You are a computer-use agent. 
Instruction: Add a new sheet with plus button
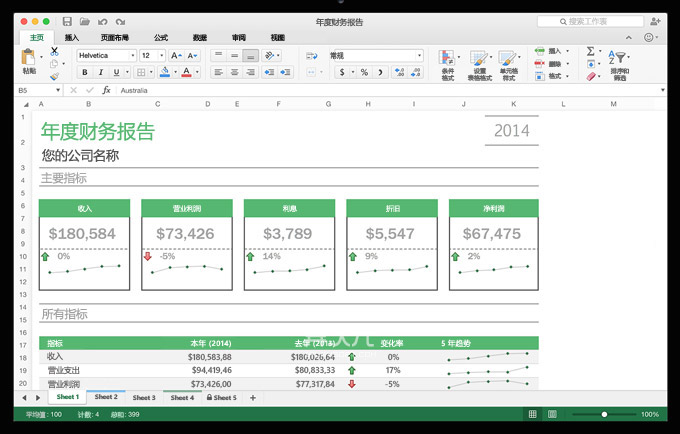[x=253, y=398]
